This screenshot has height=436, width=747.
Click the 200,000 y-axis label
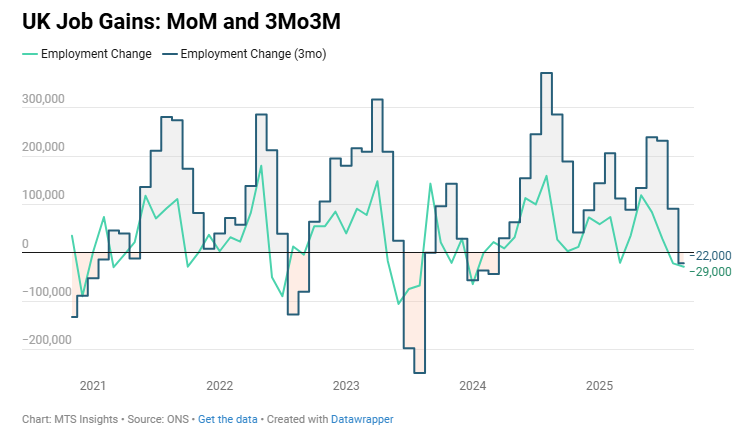click(x=43, y=148)
